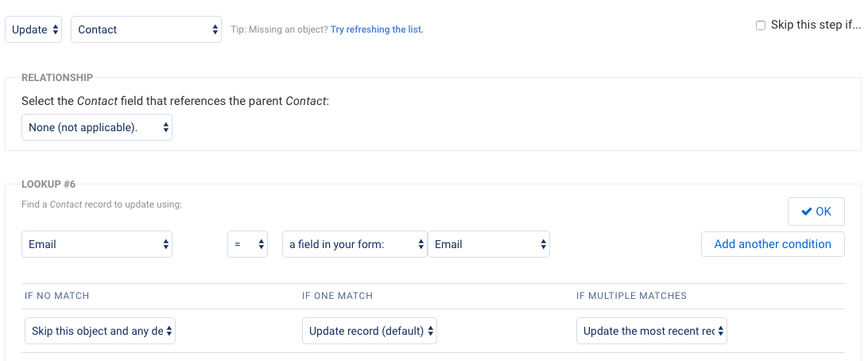This screenshot has width=868, height=361.
Task: Open the Contact Email lookup field dropdown
Action: tap(97, 244)
